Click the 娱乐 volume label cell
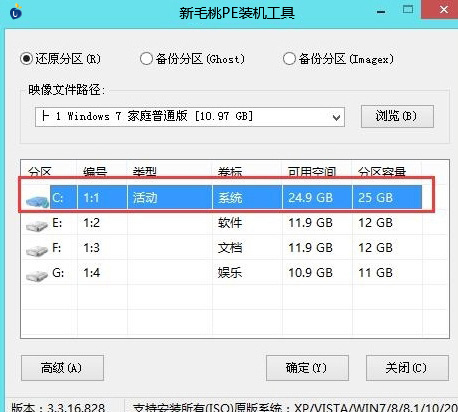This screenshot has height=412, width=458. 230,273
